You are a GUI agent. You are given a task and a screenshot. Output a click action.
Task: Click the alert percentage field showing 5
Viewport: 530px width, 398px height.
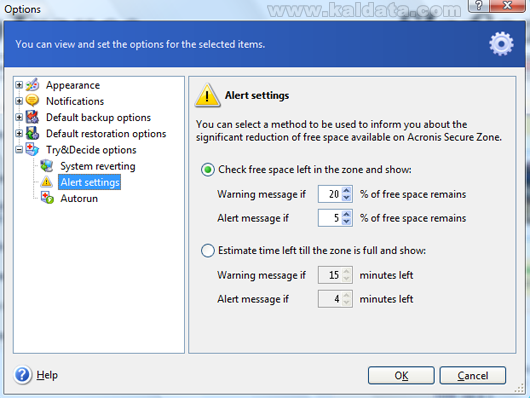[x=330, y=218]
